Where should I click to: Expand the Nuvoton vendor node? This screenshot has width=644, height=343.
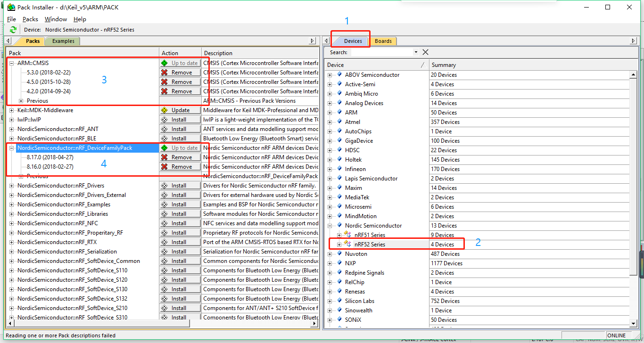pos(330,254)
